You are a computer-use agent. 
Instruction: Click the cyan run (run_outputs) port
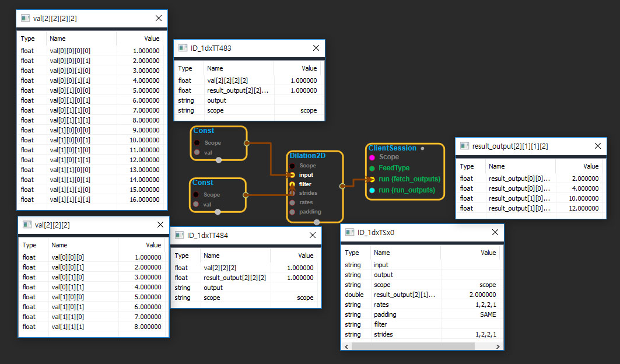[372, 190]
